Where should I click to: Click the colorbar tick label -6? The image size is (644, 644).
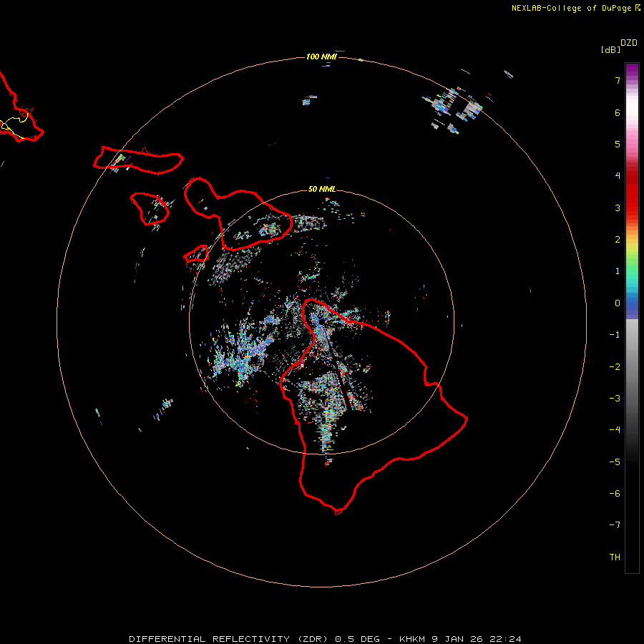click(615, 494)
